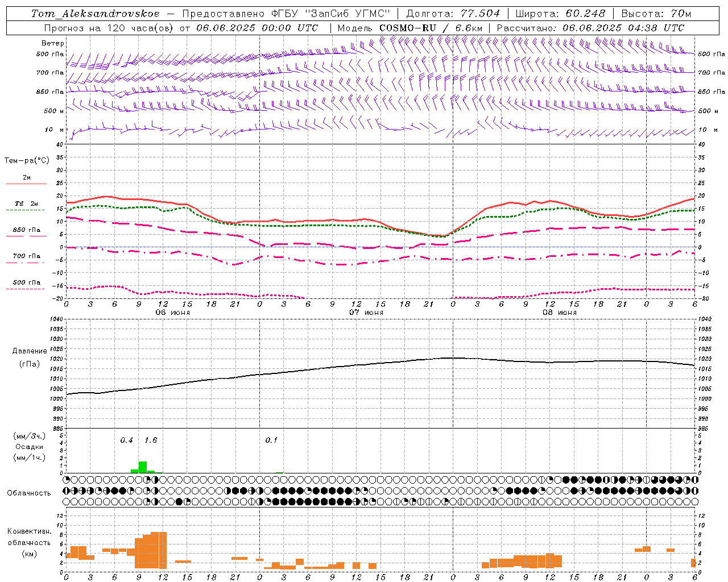Select the "ЗапСиб УГМС" provider text
Viewport: 728px width, 582px height.
347,14
